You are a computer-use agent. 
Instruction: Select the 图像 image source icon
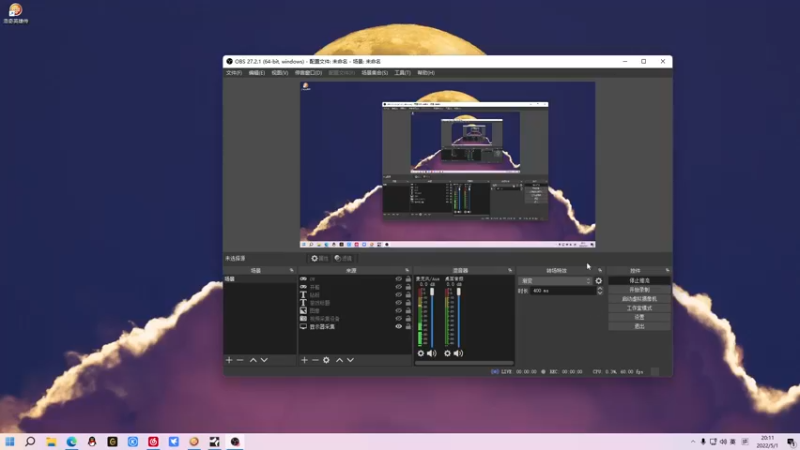click(303, 310)
